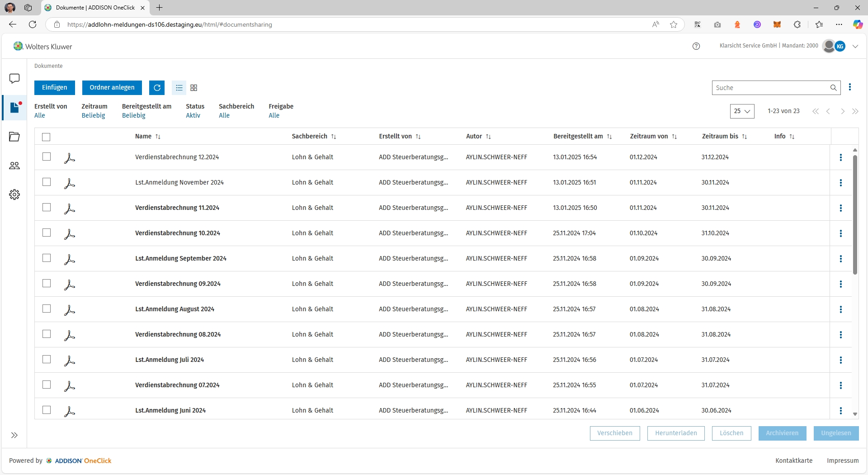
Task: Click the scroll-down arrow of document list
Action: coord(855,414)
